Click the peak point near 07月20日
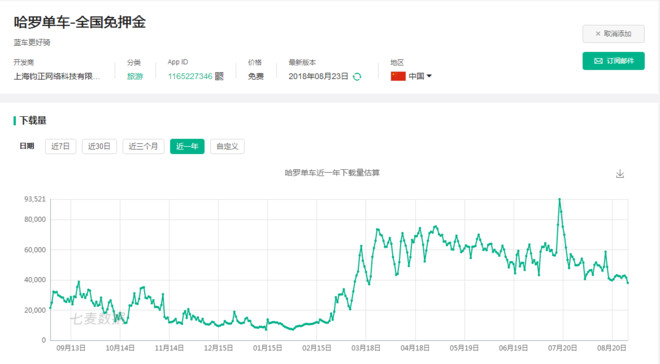The height and width of the screenshot is (364, 660). pyautogui.click(x=559, y=199)
